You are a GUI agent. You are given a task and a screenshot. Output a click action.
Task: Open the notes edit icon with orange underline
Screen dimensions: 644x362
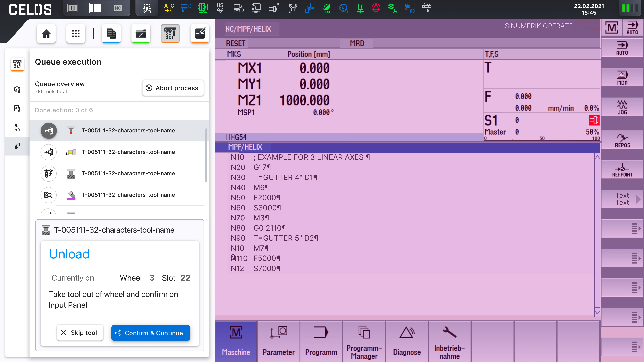click(200, 34)
